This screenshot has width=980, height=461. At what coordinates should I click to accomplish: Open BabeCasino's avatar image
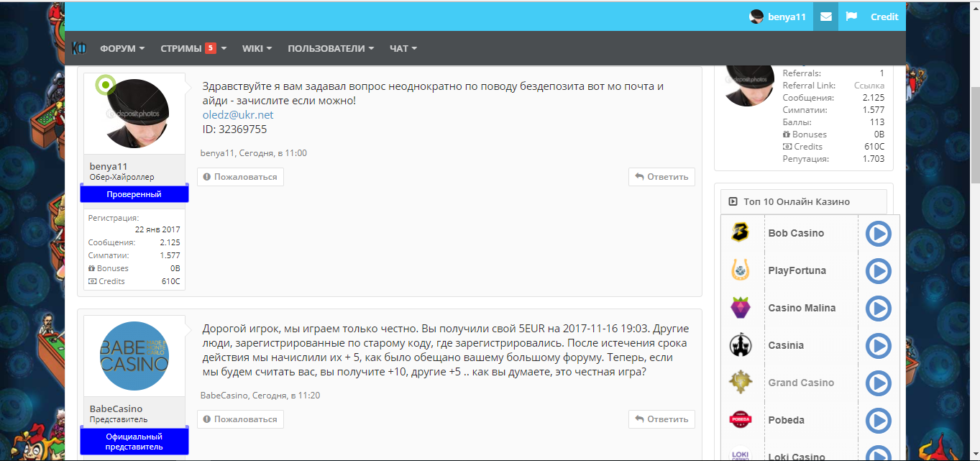pyautogui.click(x=134, y=356)
